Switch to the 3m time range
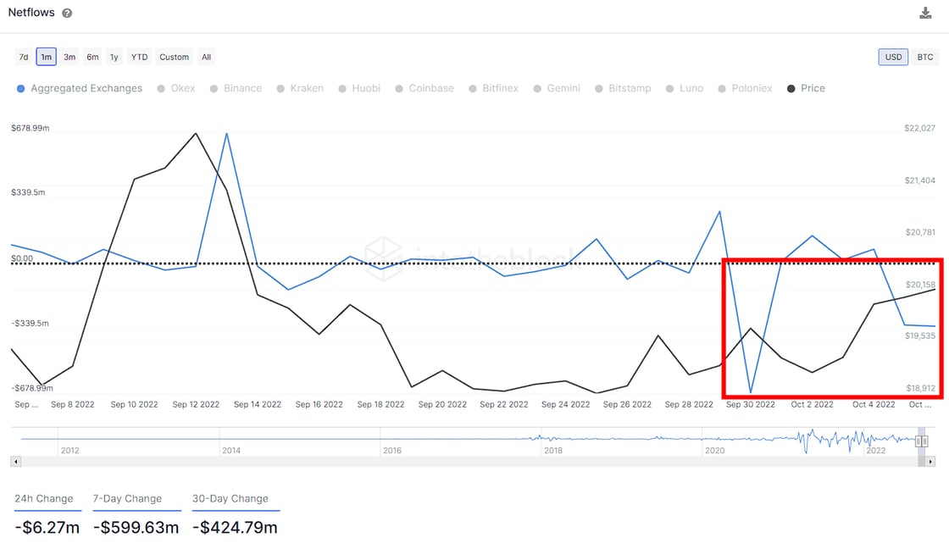 69,57
